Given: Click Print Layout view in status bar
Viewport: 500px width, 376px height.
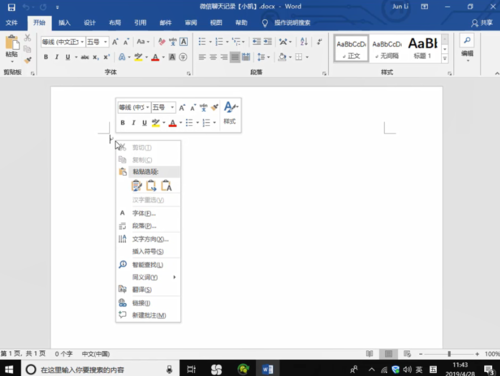Looking at the screenshot, I should pyautogui.click(x=388, y=354).
